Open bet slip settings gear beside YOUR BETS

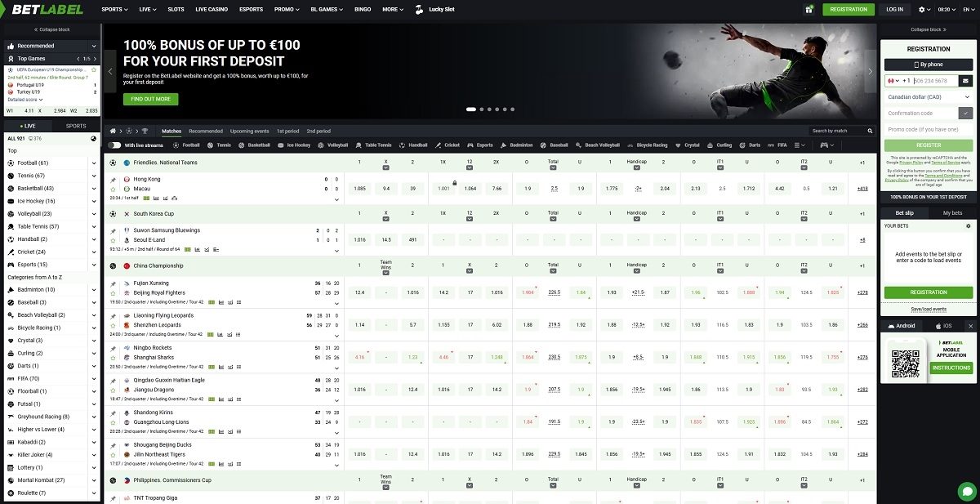969,225
